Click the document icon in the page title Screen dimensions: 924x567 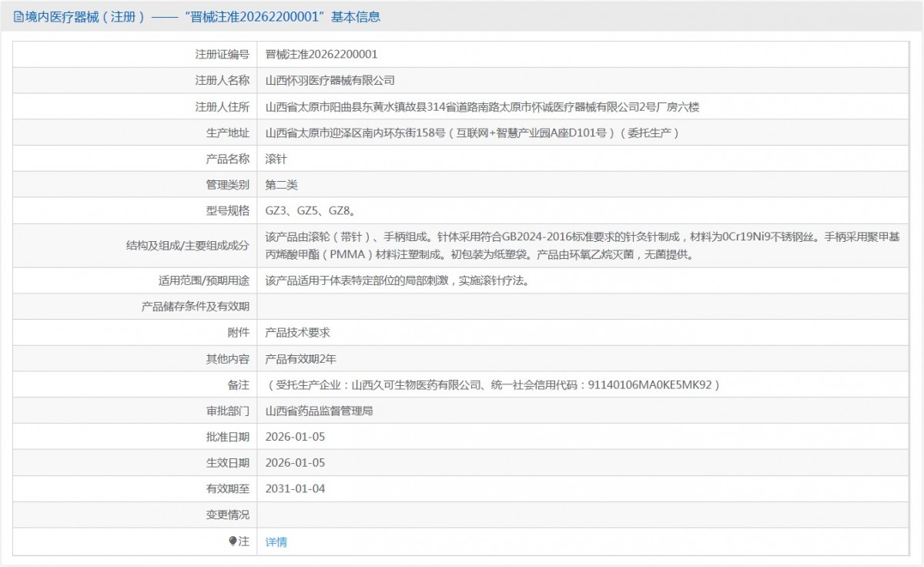[18, 16]
